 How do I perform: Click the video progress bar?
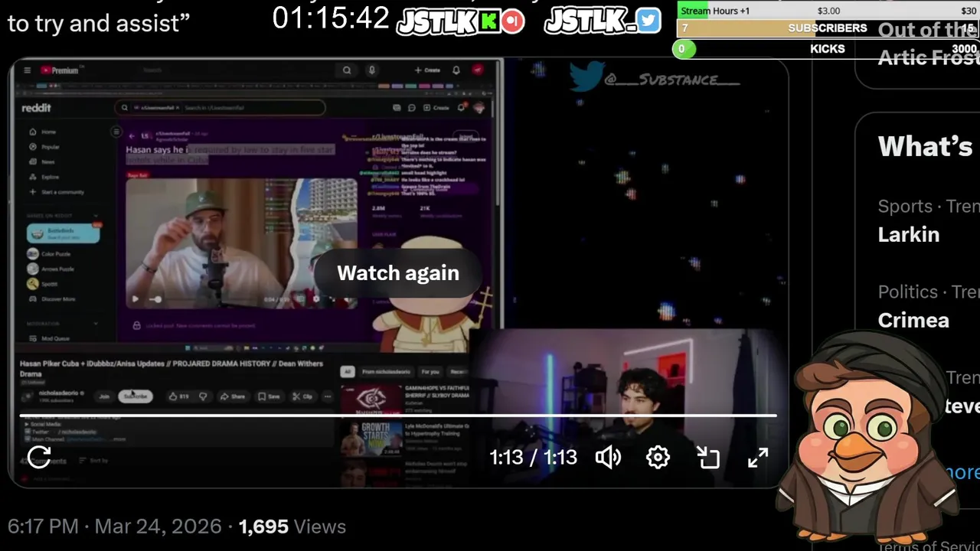coord(398,416)
